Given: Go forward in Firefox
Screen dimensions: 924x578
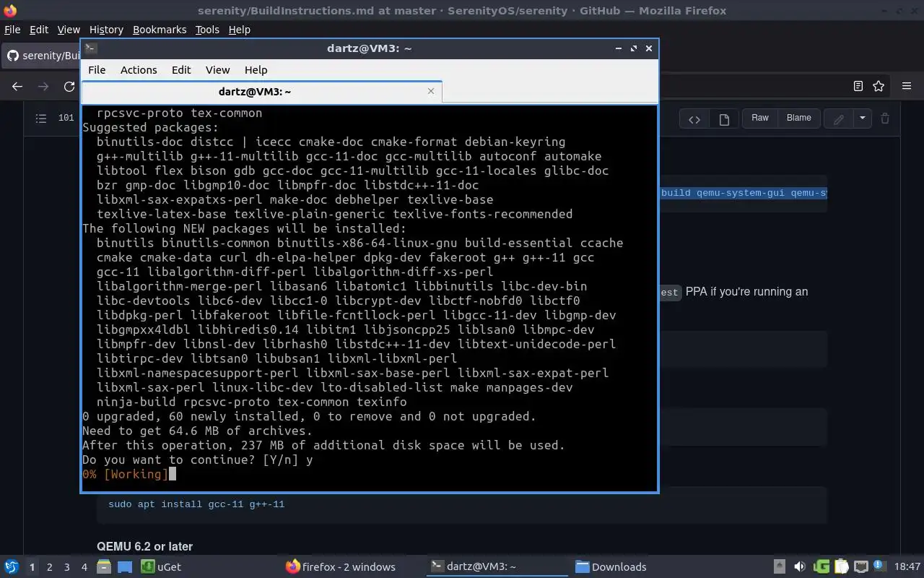Looking at the screenshot, I should tap(43, 86).
